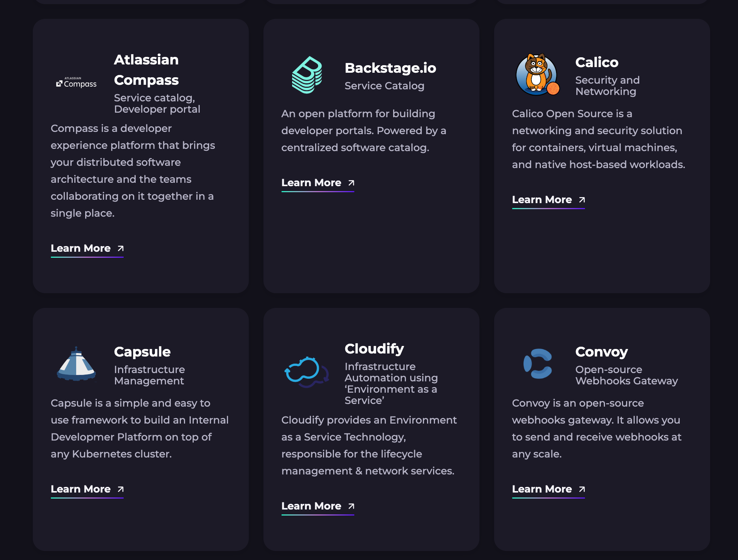The width and height of the screenshot is (738, 560).
Task: Click 'Security and Networking' subtitle
Action: pos(608,86)
